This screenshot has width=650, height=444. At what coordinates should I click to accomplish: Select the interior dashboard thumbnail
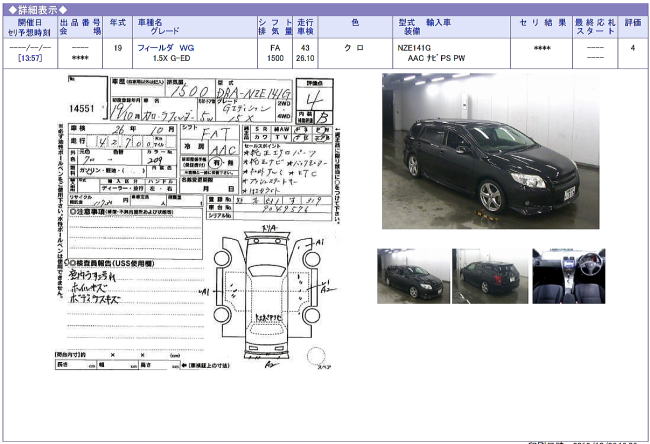[x=569, y=276]
